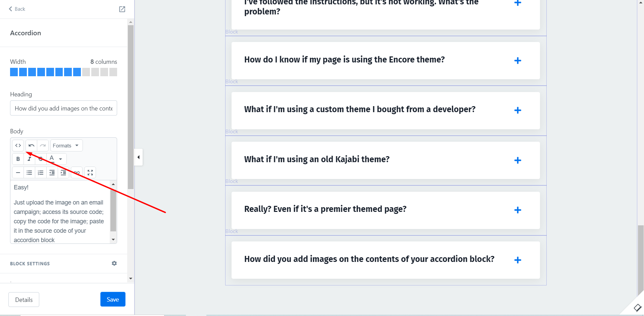This screenshot has width=644, height=316.
Task: Open the Formats dropdown
Action: [66, 145]
